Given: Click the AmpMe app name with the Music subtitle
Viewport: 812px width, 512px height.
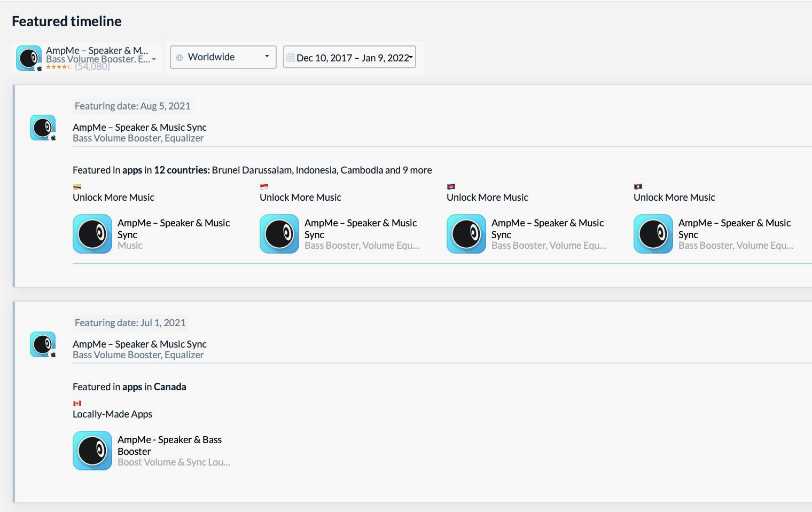Looking at the screenshot, I should [x=174, y=229].
